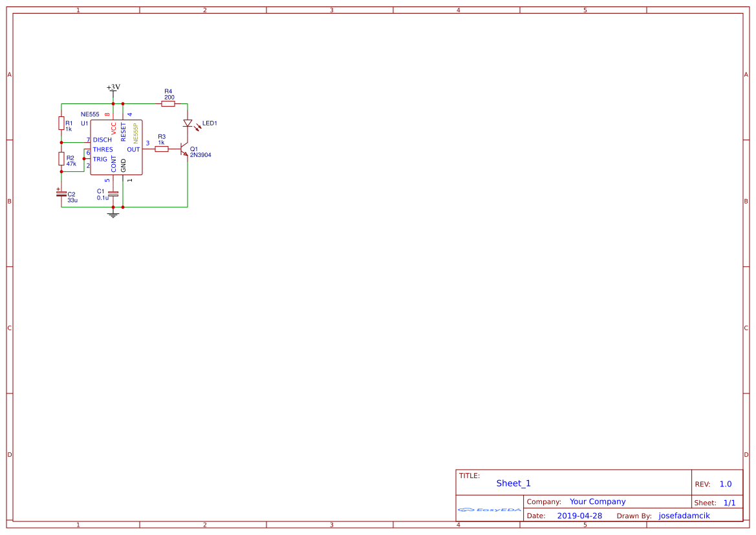Image resolution: width=756 pixels, height=535 pixels.
Task: Click the Your Company field
Action: point(598,502)
